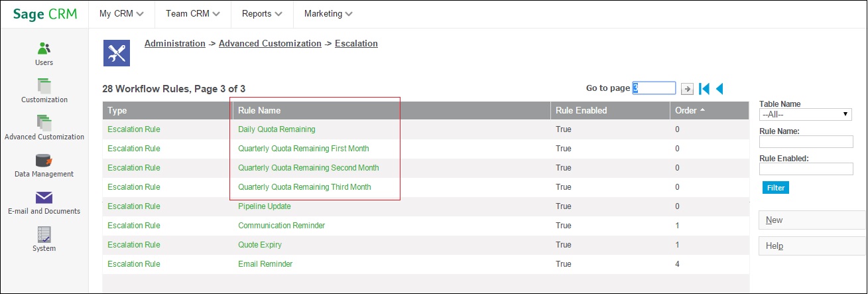Go to previous page arrow icon

click(719, 88)
